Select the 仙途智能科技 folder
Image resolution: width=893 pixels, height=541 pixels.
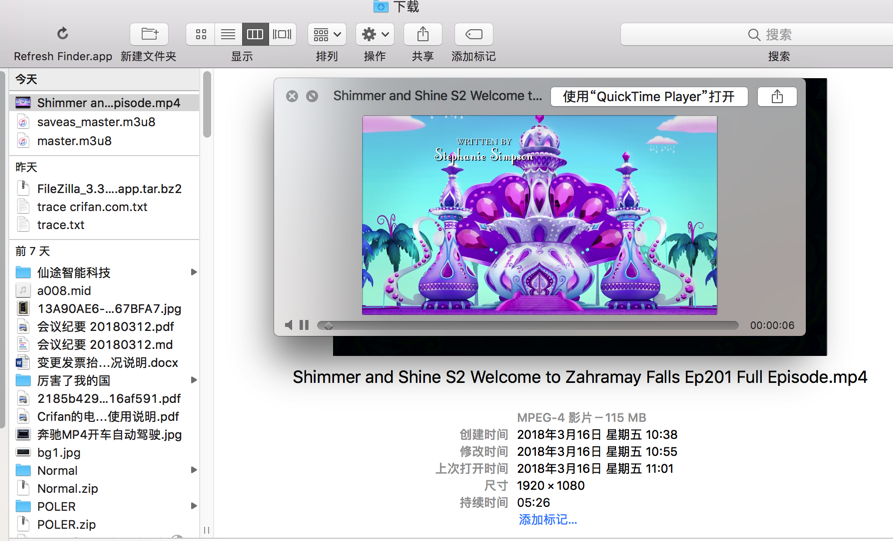click(104, 272)
